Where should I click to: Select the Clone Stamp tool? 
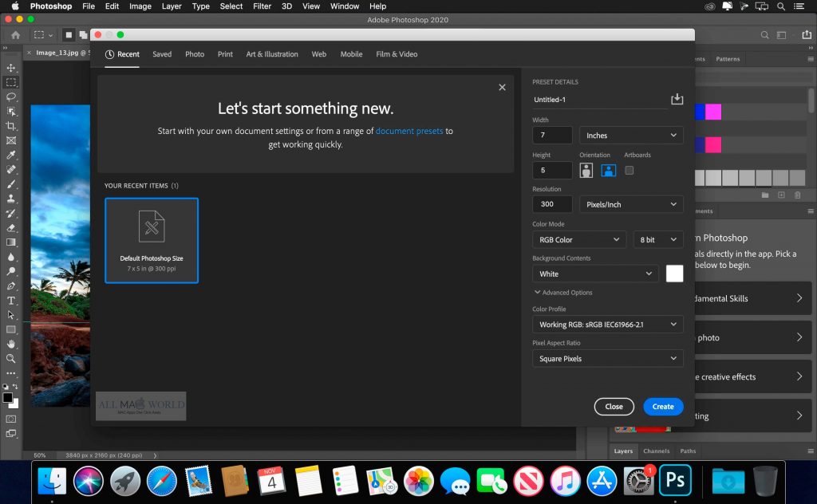11,199
